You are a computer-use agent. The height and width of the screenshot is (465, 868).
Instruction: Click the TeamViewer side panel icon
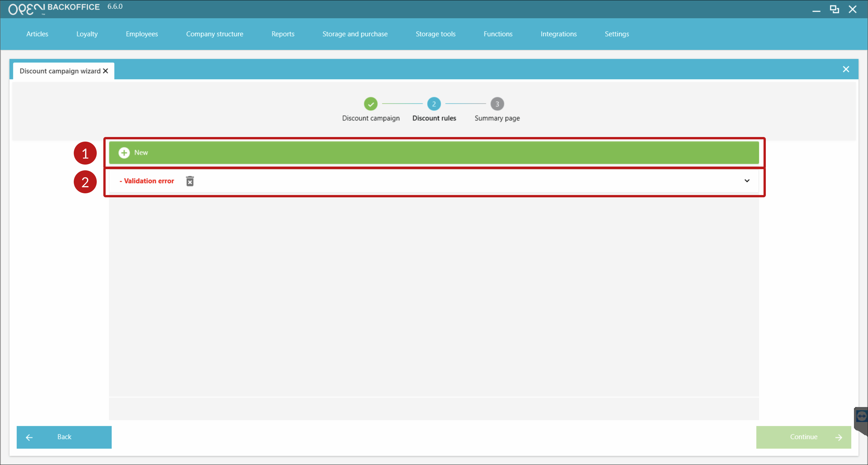[861, 416]
